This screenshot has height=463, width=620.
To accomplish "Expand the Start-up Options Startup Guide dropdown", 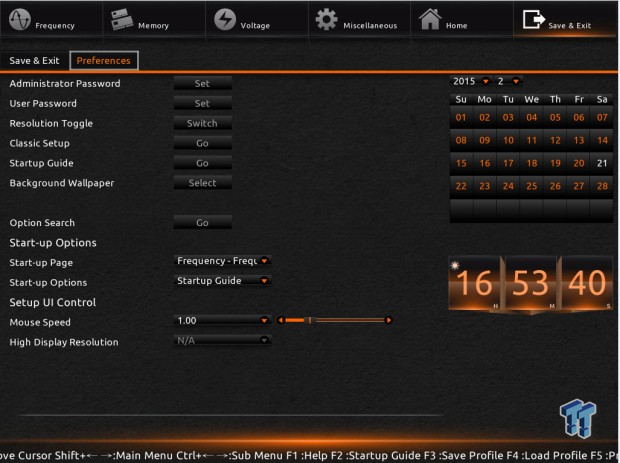I will 222,281.
